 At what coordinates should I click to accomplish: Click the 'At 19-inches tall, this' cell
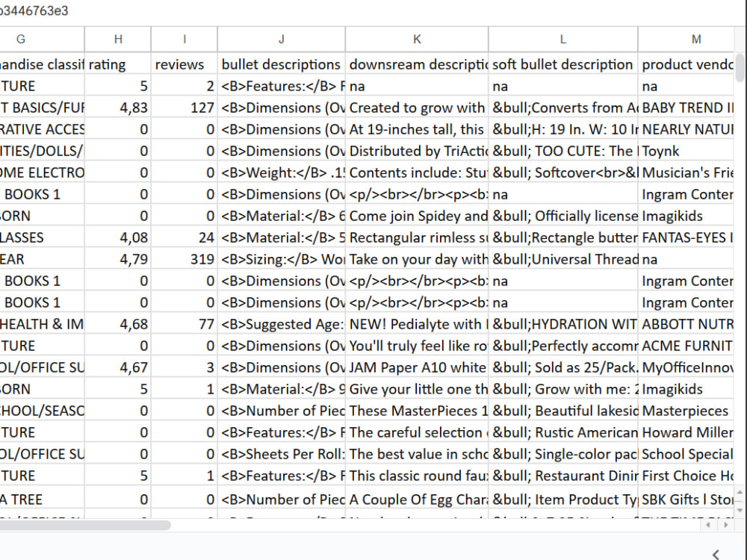point(417,129)
